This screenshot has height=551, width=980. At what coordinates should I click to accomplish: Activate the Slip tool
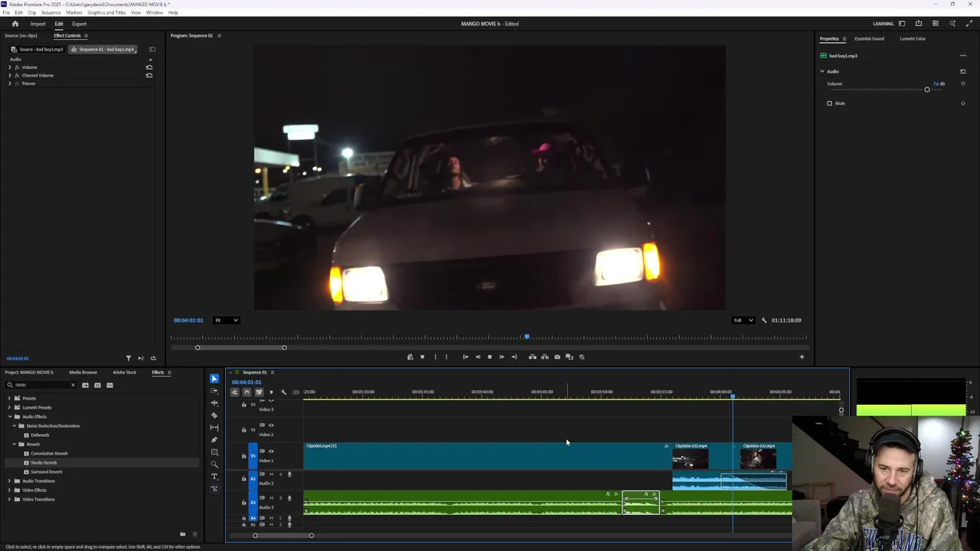214,428
